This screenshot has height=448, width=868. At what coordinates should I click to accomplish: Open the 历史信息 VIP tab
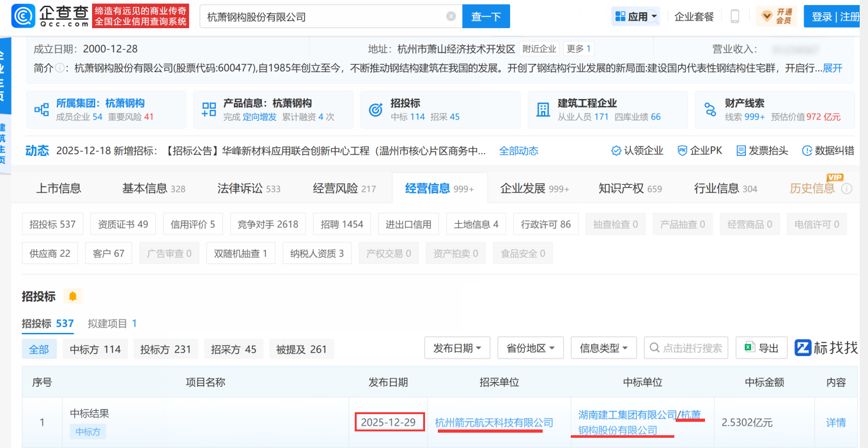point(812,188)
